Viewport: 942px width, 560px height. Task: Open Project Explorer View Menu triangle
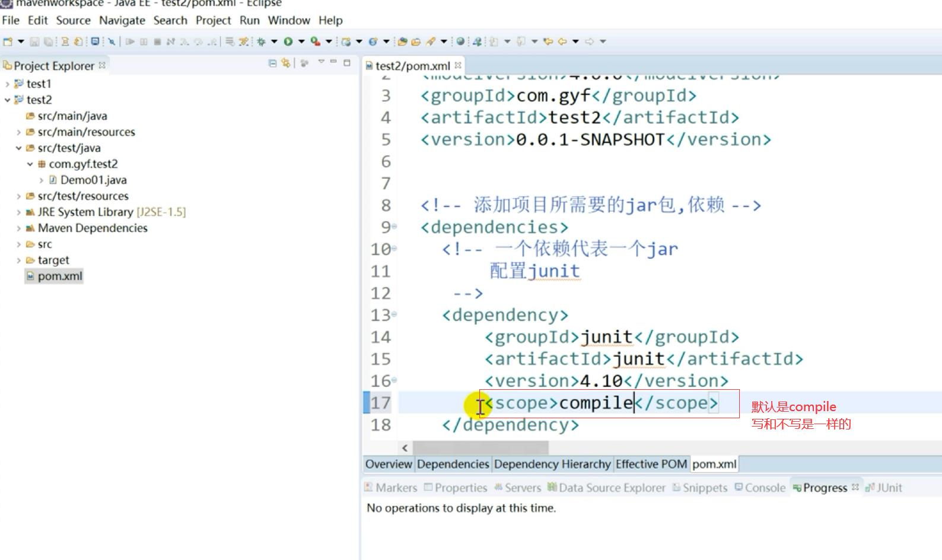coord(321,62)
